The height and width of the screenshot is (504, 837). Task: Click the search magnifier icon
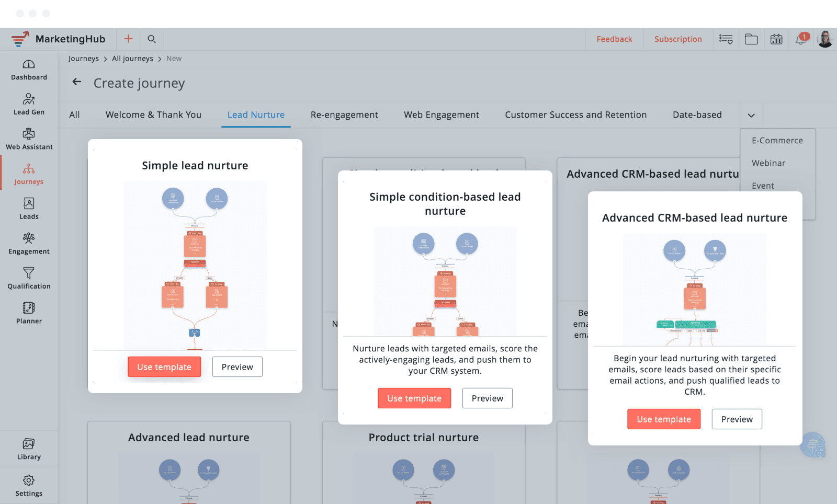[152, 39]
